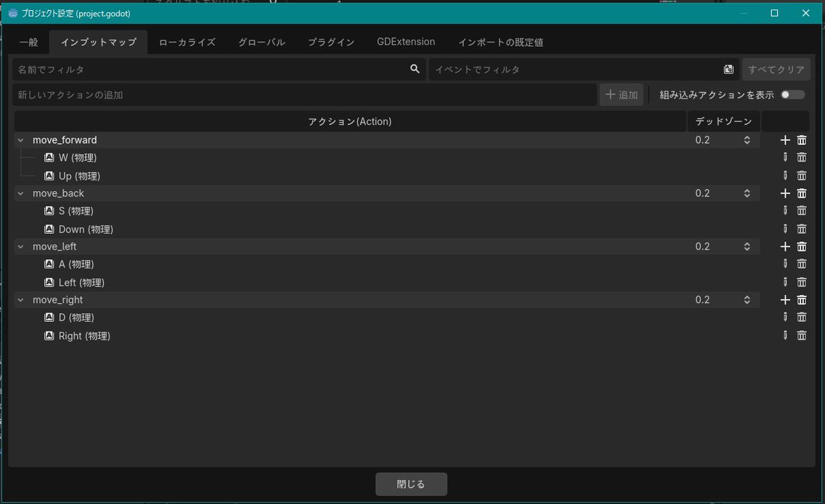
Task: Open the インポートの既定値 tab
Action: 500,42
